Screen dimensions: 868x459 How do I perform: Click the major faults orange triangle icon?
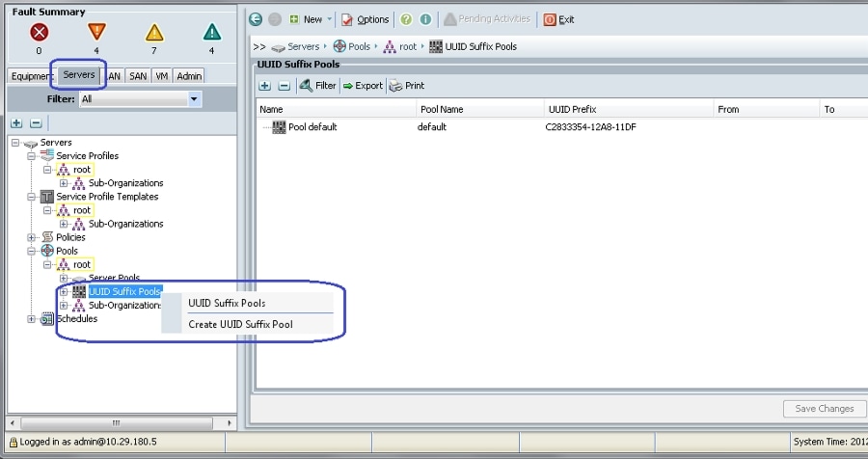point(96,32)
